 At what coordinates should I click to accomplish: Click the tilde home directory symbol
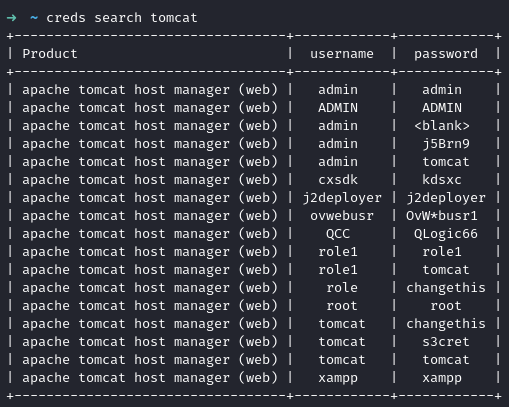point(34,18)
